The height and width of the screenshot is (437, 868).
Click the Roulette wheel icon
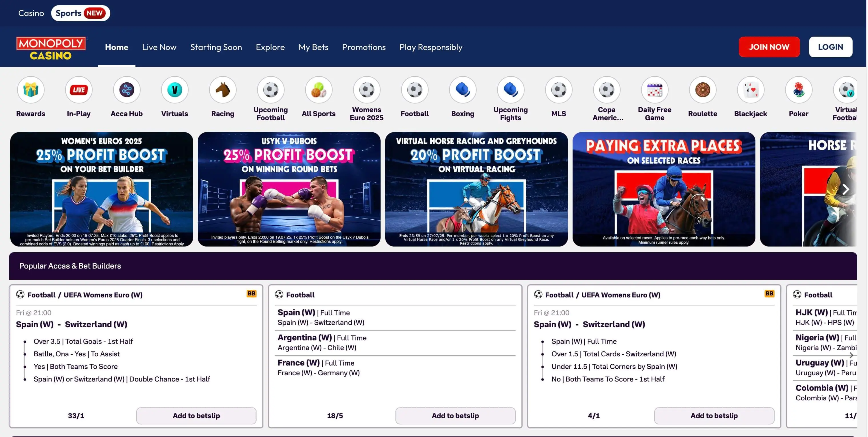tap(703, 90)
